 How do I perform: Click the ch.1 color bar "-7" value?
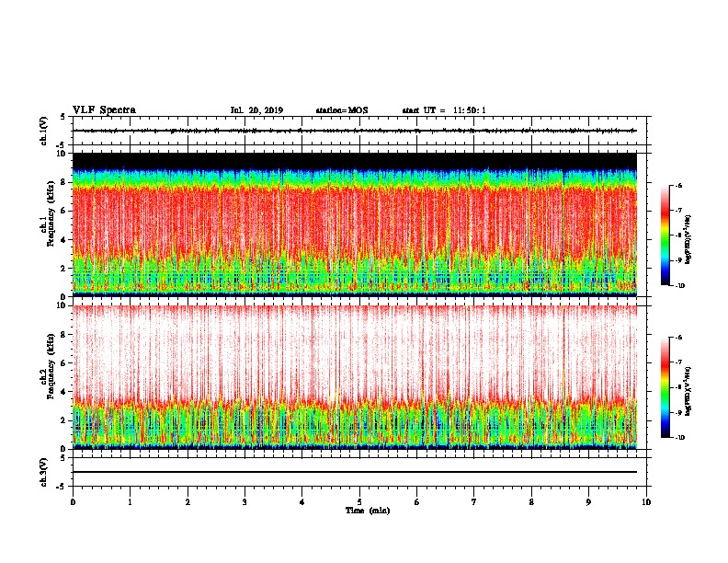pos(677,211)
